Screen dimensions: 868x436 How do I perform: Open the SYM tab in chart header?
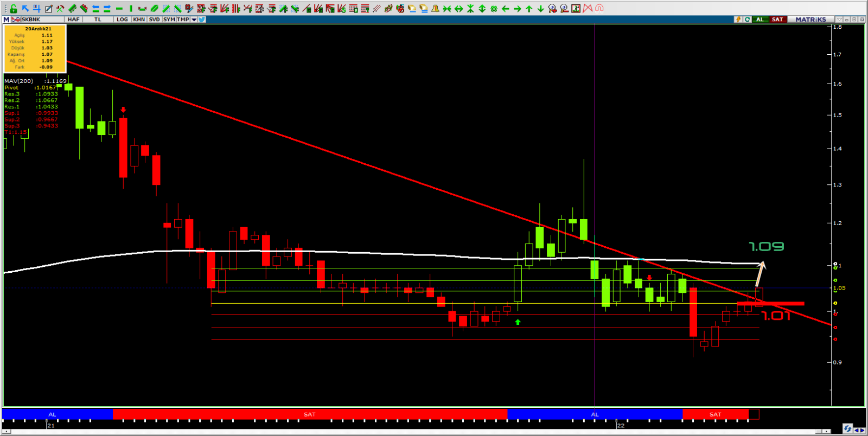pyautogui.click(x=169, y=20)
